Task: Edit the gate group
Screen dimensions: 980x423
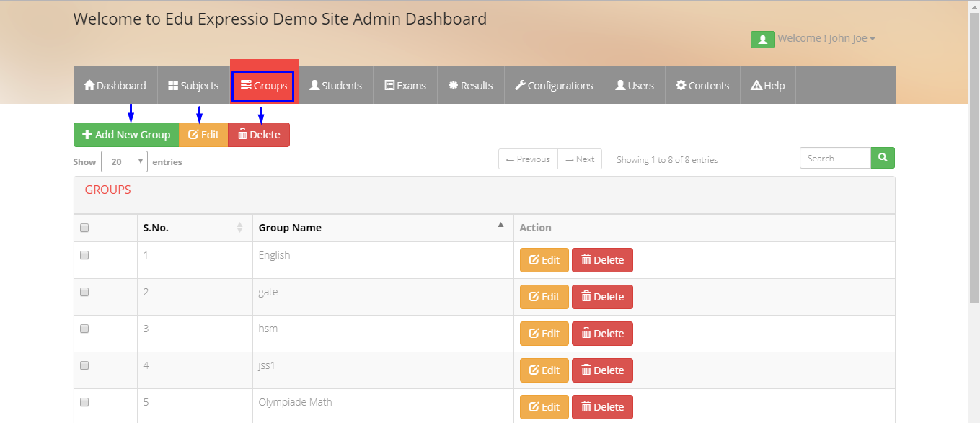Action: [544, 297]
